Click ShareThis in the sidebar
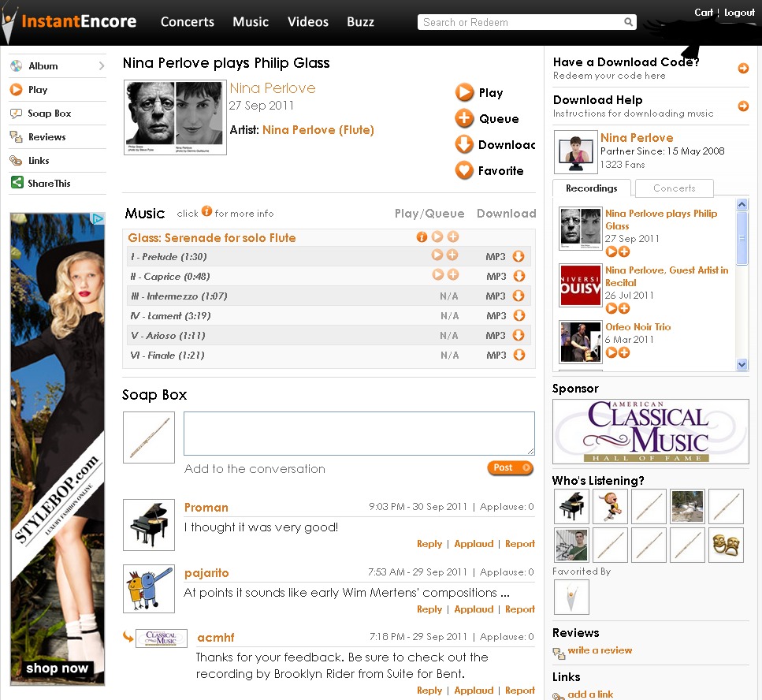 click(x=58, y=183)
